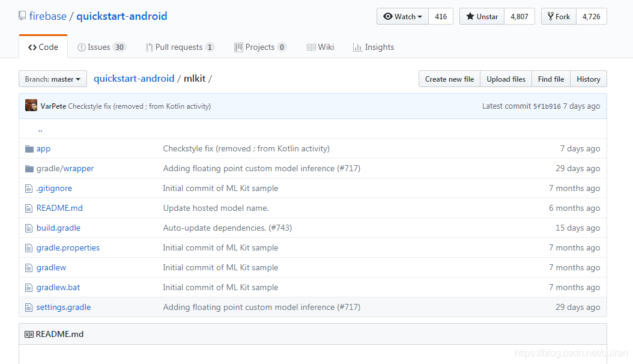Open commit hash 5f1b916
Image resolution: width=633 pixels, height=364 pixels.
pos(547,106)
